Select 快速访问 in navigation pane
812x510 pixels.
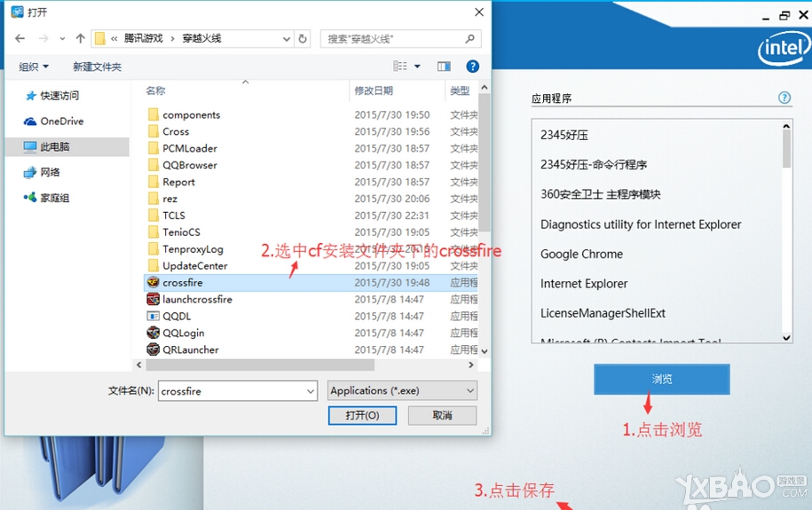59,95
